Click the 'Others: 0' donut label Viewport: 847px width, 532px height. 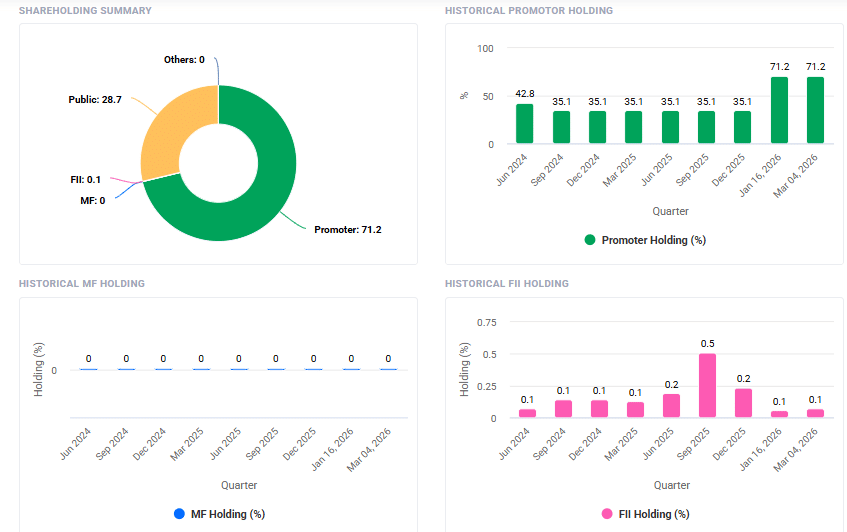(184, 60)
